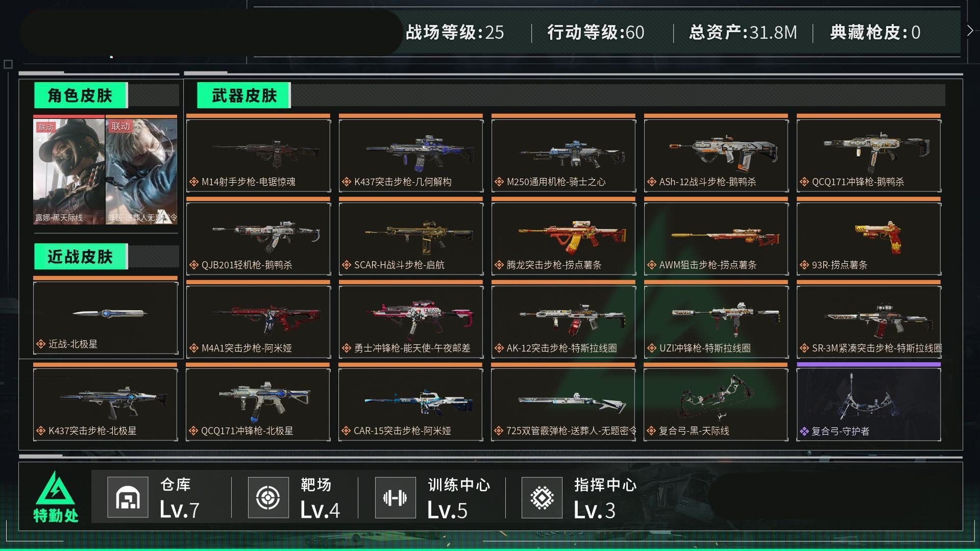This screenshot has height=551, width=980.
Task: Pick the 勇士冲锋枪-能天使-午夜邮差 skin
Action: [x=411, y=322]
